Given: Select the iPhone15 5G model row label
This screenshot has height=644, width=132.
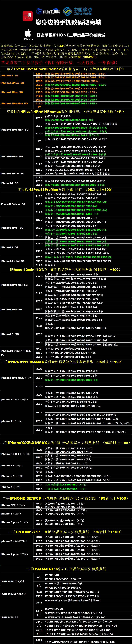Looking at the screenshot, I should [10, 75].
